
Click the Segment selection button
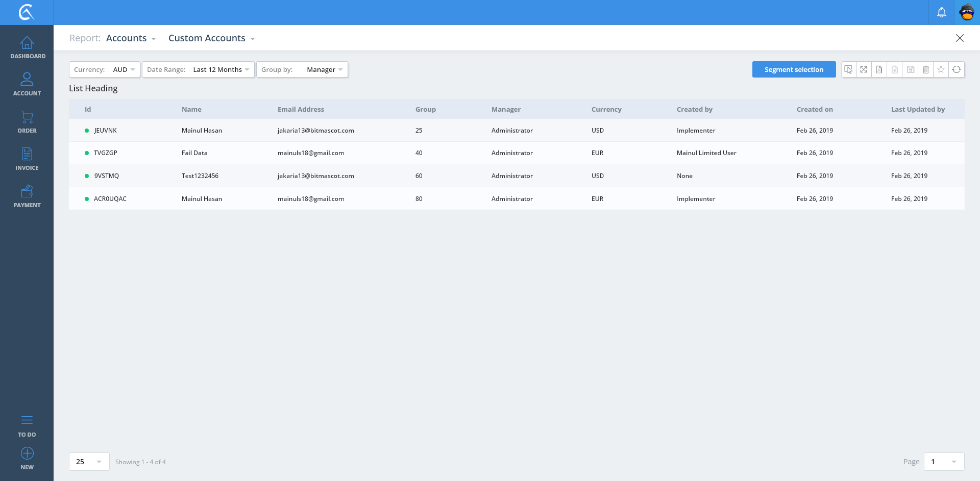[794, 69]
